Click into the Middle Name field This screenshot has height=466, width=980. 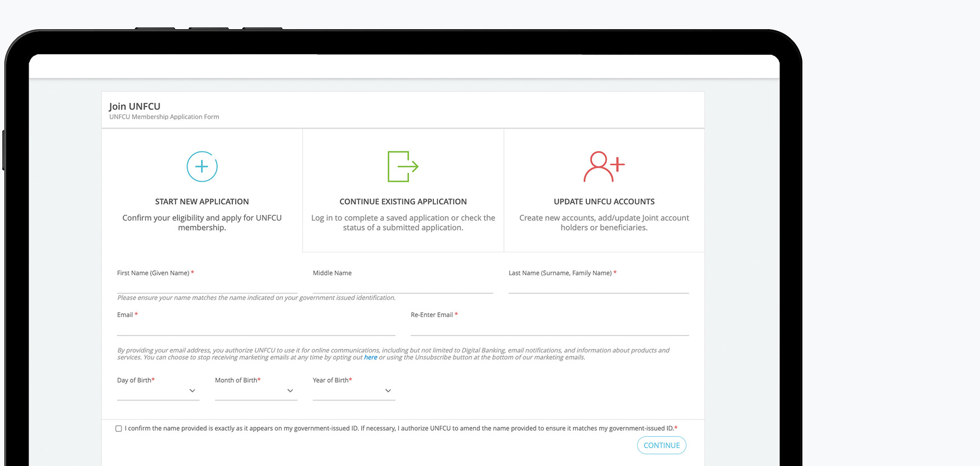pyautogui.click(x=403, y=286)
